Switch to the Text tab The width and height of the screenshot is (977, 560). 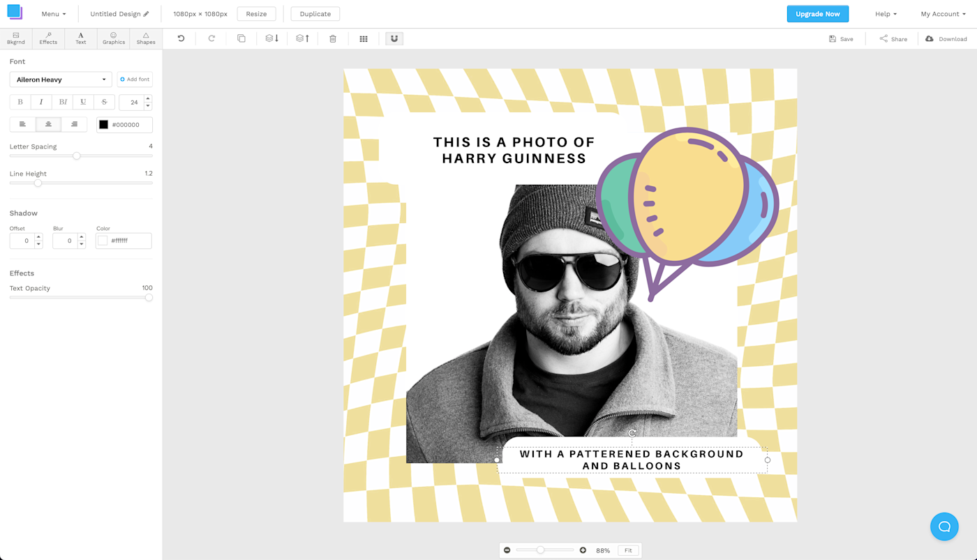click(x=81, y=38)
